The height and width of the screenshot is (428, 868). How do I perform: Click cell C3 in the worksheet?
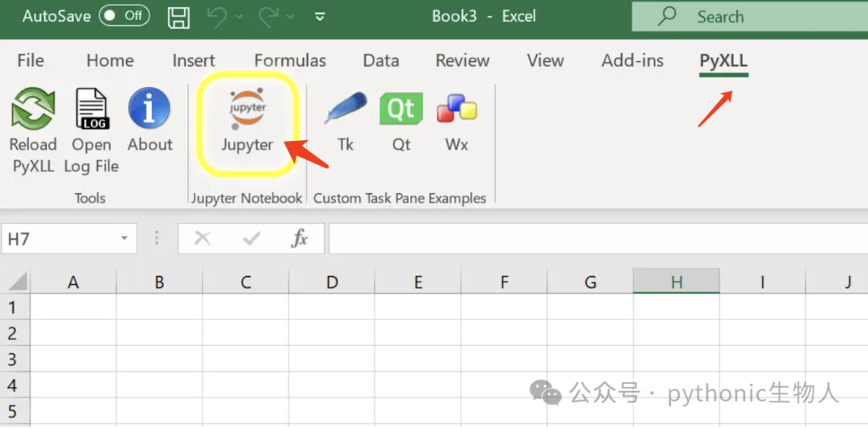[x=246, y=359]
